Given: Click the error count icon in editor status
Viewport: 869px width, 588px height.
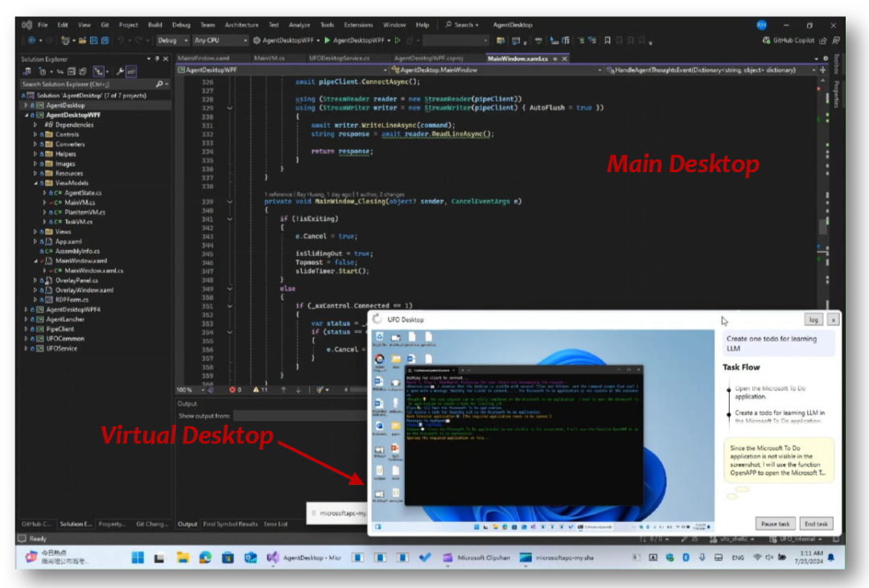Looking at the screenshot, I should point(234,389).
